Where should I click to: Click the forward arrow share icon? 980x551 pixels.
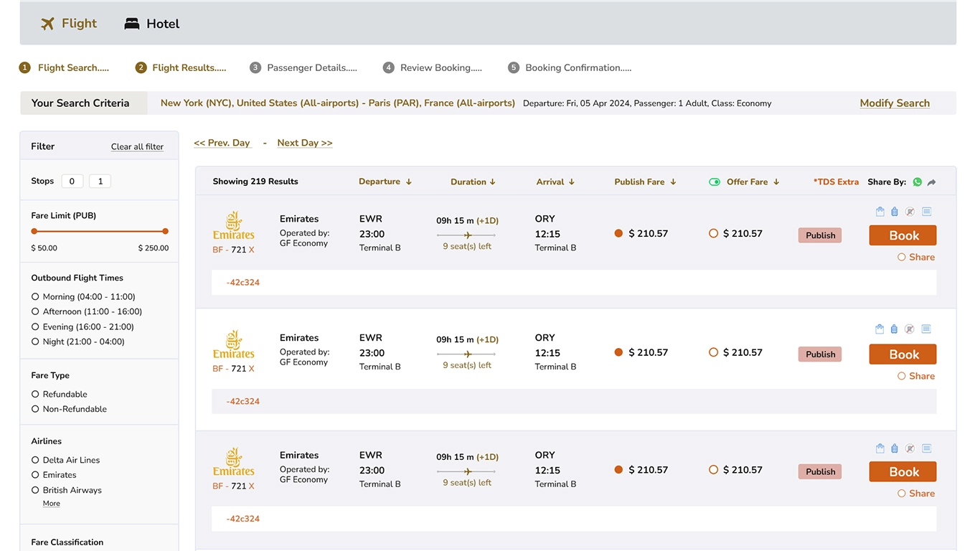click(931, 182)
